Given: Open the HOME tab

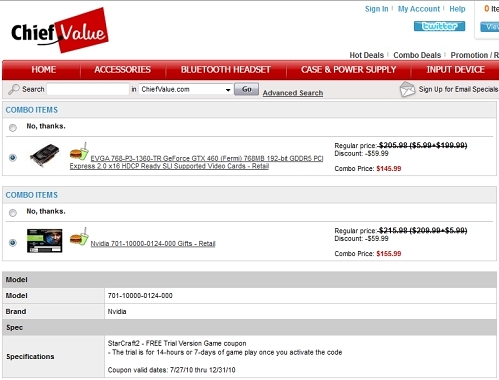Looking at the screenshot, I should point(44,69).
